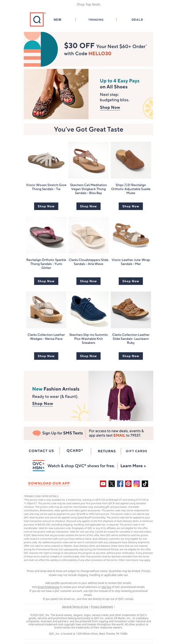Click the QVC Q logo
This screenshot has width=177, height=644.
38,20
